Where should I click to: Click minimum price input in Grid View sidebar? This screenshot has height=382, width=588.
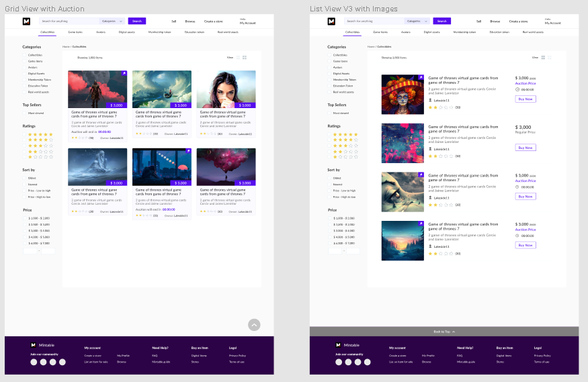pyautogui.click(x=30, y=251)
